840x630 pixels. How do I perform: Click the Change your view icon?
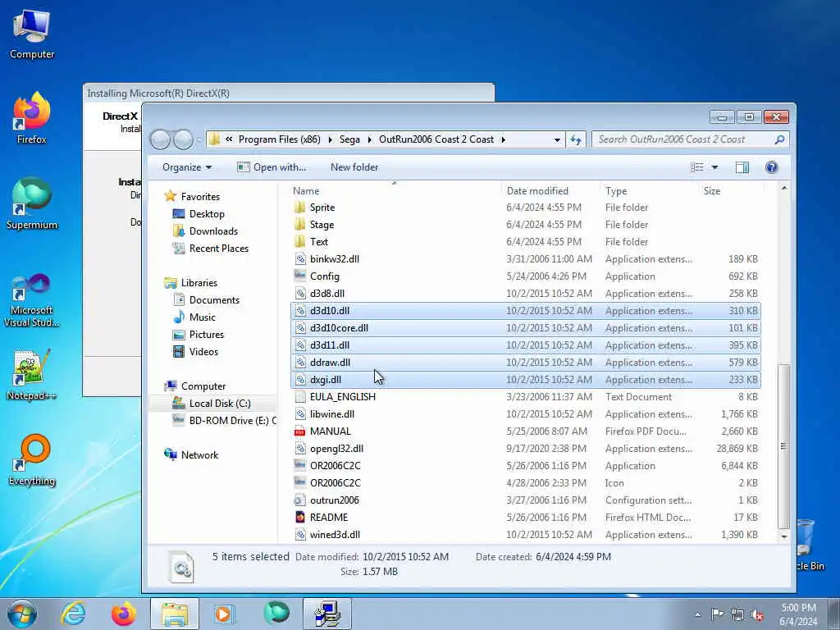click(697, 167)
